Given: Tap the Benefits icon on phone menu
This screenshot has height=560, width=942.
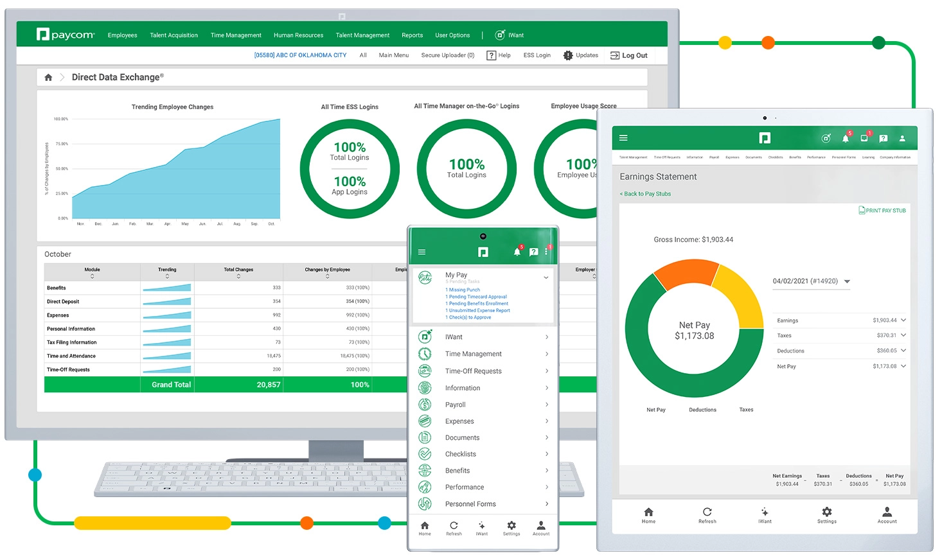Looking at the screenshot, I should [425, 471].
